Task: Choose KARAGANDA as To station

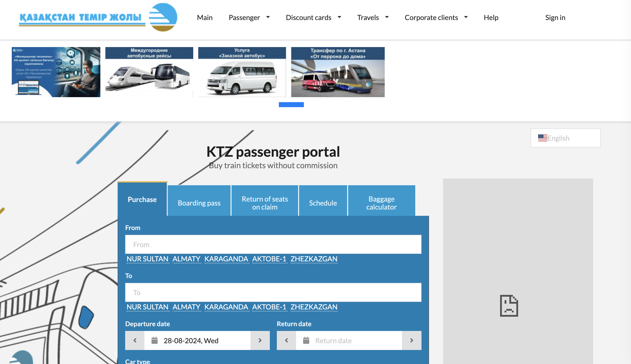Action: pyautogui.click(x=226, y=307)
